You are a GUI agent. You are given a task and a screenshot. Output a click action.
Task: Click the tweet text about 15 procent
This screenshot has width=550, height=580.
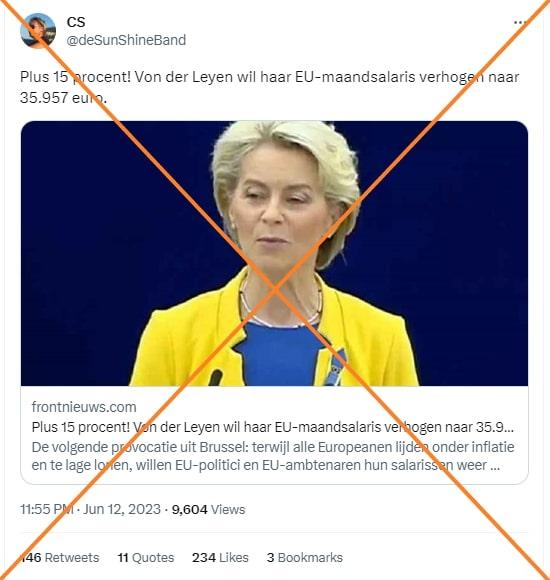pyautogui.click(x=269, y=87)
